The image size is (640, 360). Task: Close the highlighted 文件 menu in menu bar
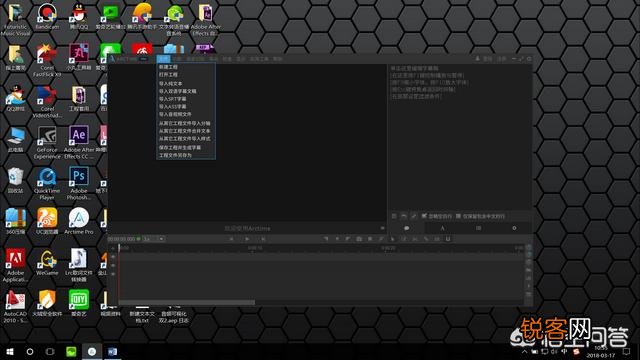coord(163,59)
